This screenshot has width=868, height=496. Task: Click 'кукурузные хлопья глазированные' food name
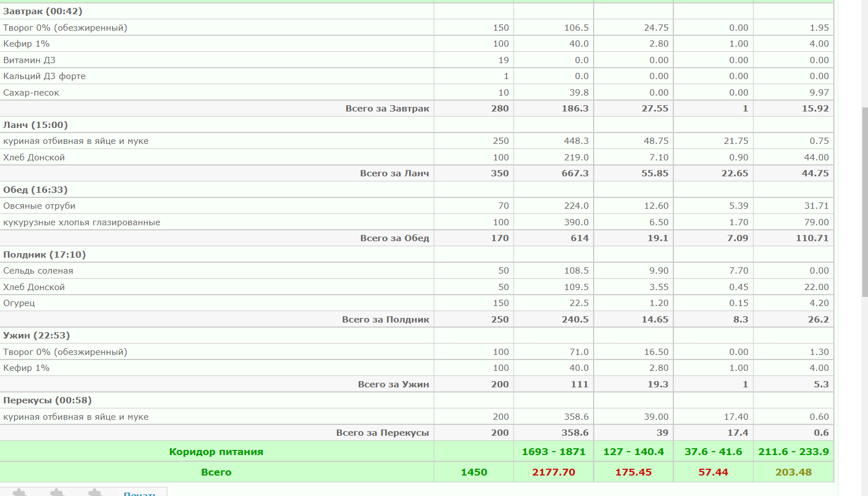point(81,222)
